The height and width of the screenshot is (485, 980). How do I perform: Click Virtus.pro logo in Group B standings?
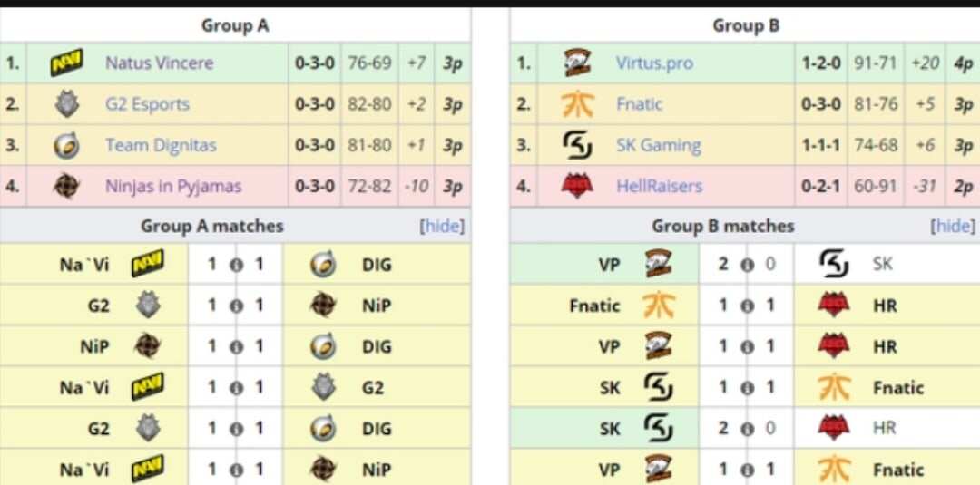[x=577, y=63]
